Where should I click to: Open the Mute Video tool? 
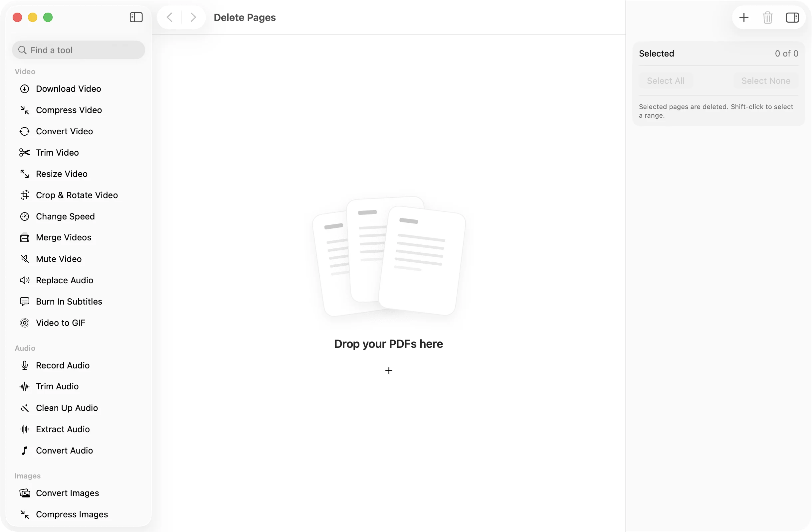pyautogui.click(x=79, y=259)
